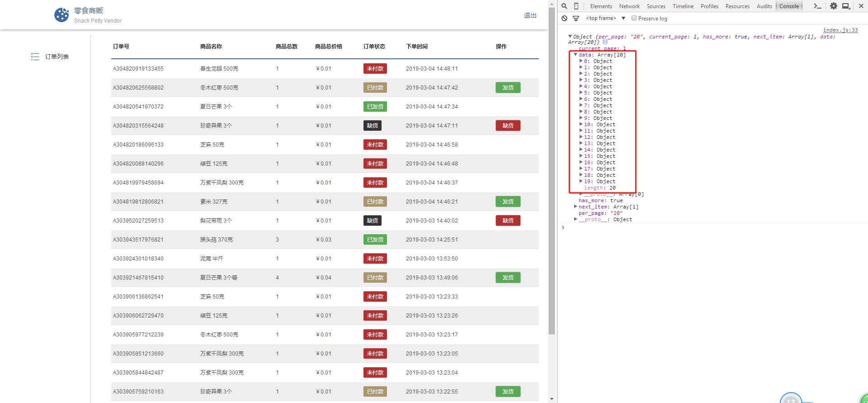Image resolution: width=868 pixels, height=403 pixels.
Task: Click price ¥0.04 in the table
Action: tap(324, 278)
